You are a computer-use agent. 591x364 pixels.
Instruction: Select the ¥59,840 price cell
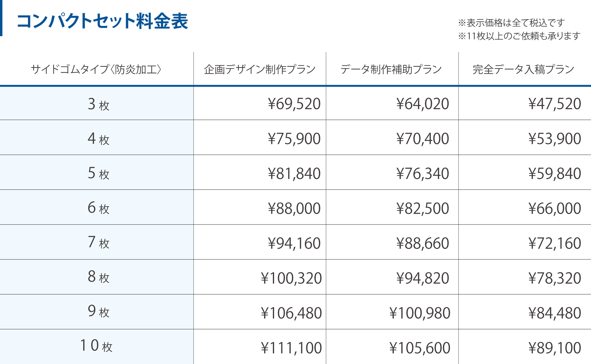(555, 174)
